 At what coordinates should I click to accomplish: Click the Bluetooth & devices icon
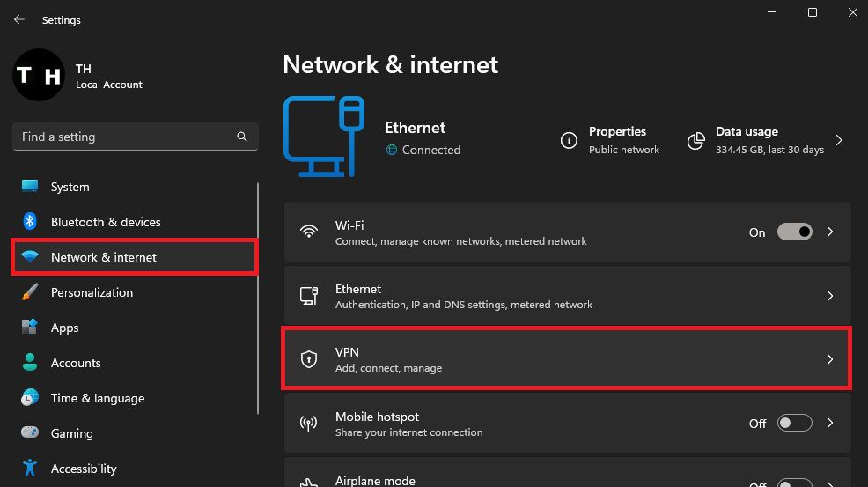tap(30, 222)
